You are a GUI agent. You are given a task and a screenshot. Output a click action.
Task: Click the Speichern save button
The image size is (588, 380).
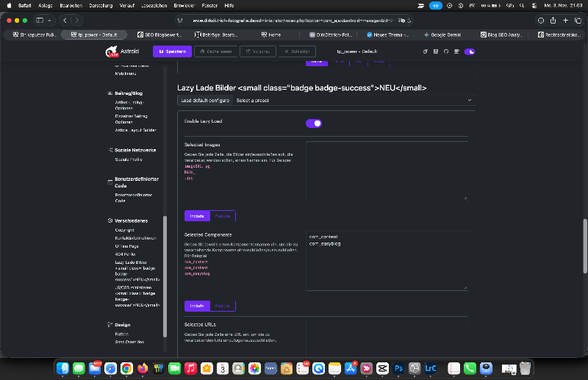coord(172,52)
